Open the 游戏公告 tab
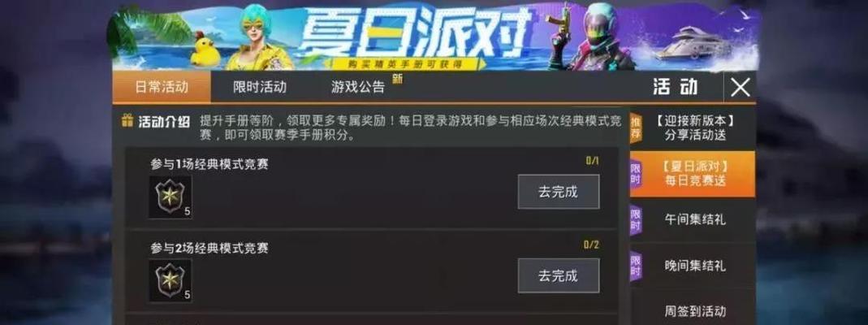 (357, 87)
